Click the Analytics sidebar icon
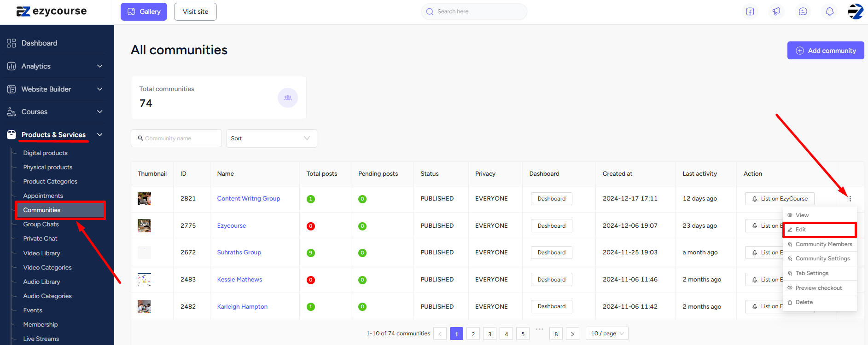Screen dimensions: 868x345 click(12, 66)
